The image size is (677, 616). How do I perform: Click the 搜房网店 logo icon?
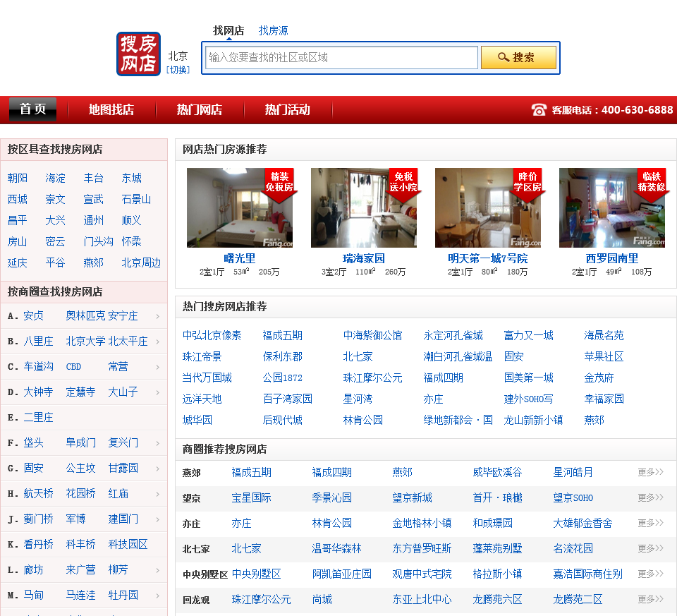[139, 54]
